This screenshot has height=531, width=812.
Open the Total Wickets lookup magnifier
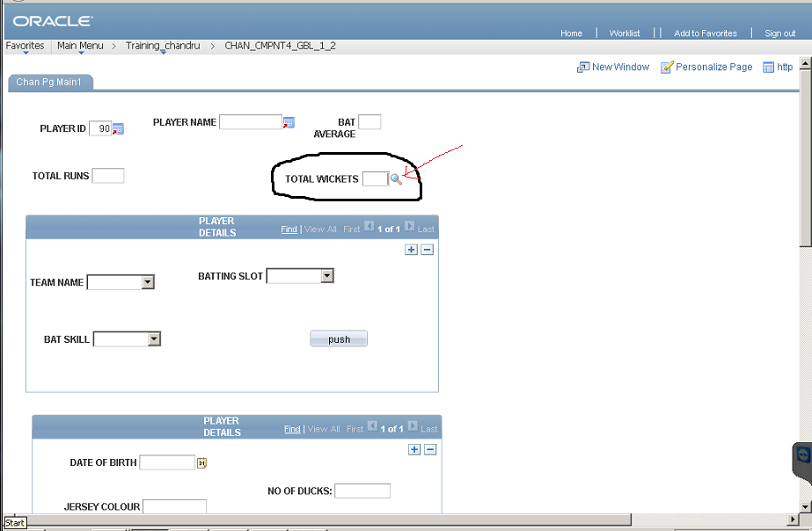pyautogui.click(x=396, y=178)
